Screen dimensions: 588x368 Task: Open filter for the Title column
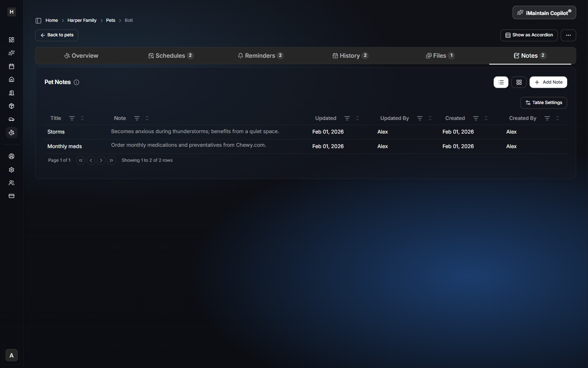tap(72, 118)
